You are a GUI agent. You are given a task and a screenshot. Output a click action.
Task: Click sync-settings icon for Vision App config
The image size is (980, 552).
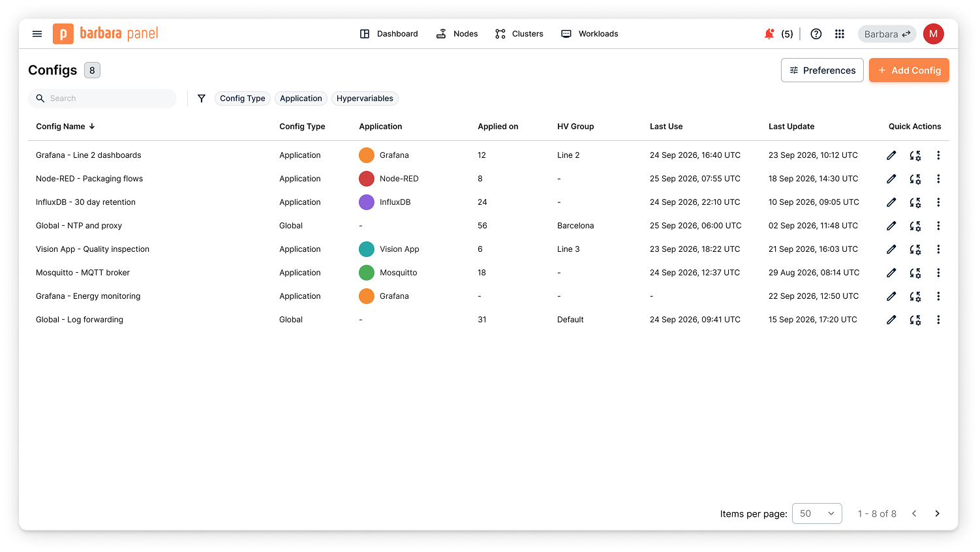click(x=915, y=249)
